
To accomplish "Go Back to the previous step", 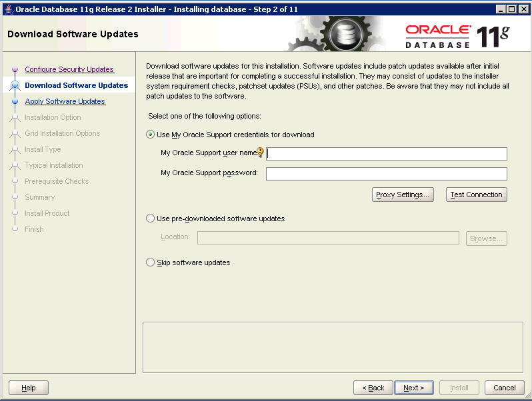I will pyautogui.click(x=373, y=388).
